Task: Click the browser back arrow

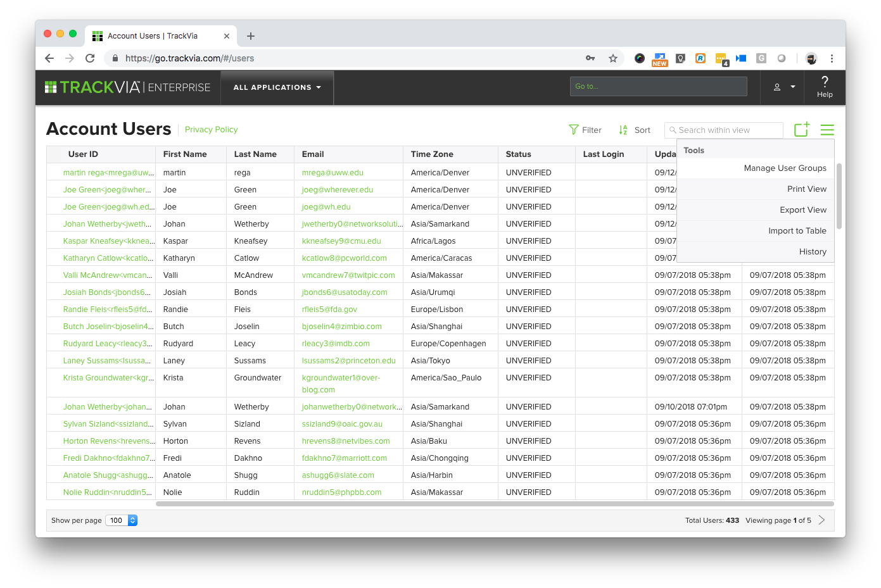Action: click(49, 58)
